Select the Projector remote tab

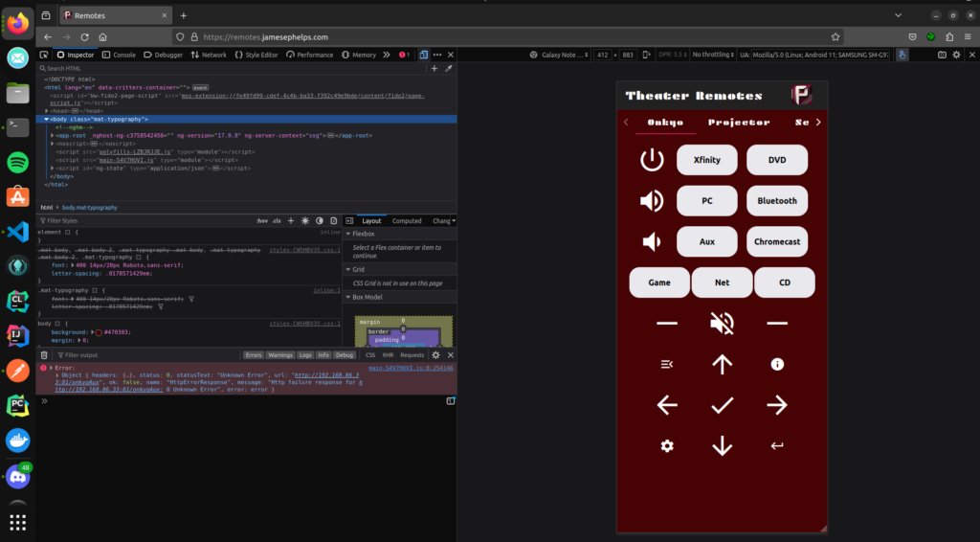pyautogui.click(x=739, y=123)
